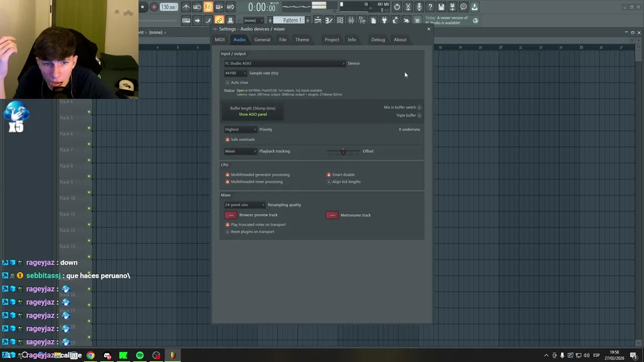Toggle Multithreaded mixer processing
Image resolution: width=644 pixels, height=362 pixels.
[254, 182]
